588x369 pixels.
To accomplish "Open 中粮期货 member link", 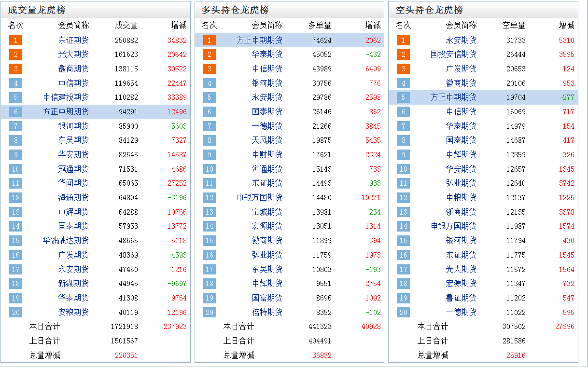I will pyautogui.click(x=462, y=198).
